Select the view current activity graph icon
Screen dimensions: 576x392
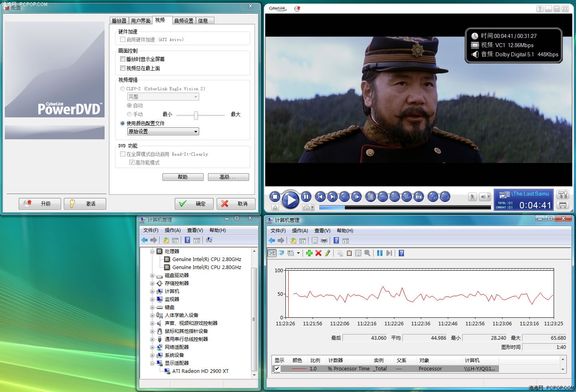272,253
